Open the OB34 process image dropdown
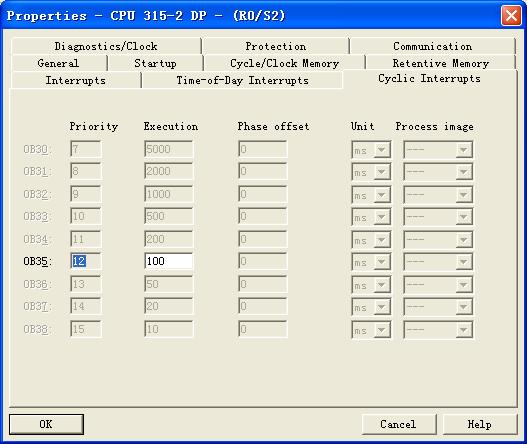The height and width of the screenshot is (444, 527). 438,240
